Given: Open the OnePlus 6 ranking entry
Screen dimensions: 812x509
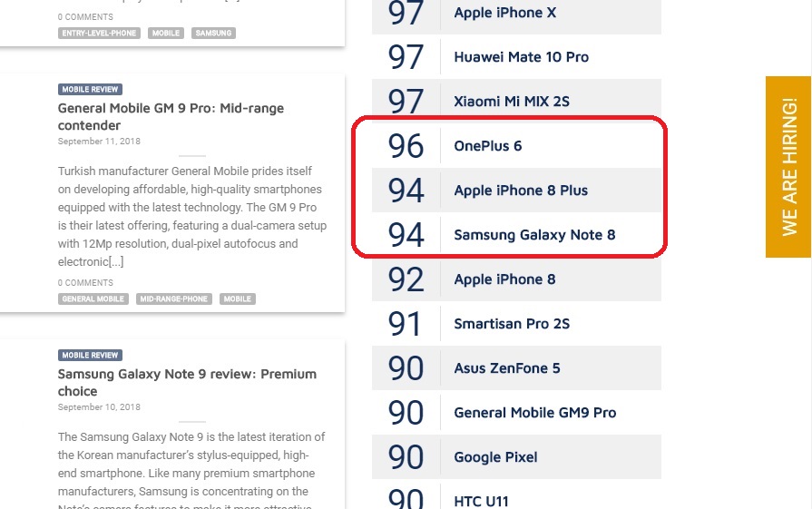Looking at the screenshot, I should coord(516,145).
